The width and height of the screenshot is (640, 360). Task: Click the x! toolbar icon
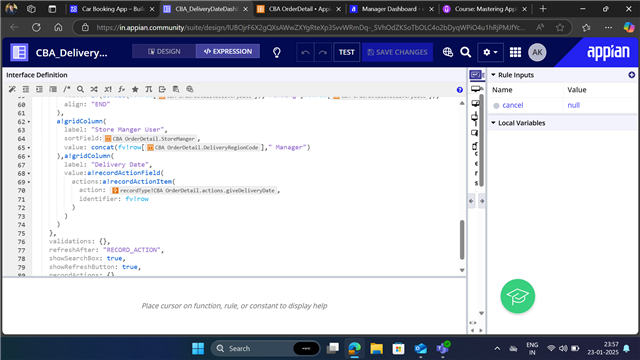(x=108, y=89)
